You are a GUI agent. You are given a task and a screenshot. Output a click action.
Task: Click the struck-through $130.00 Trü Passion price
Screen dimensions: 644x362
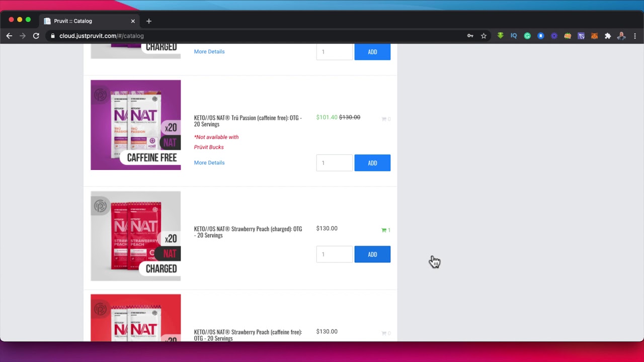click(350, 117)
